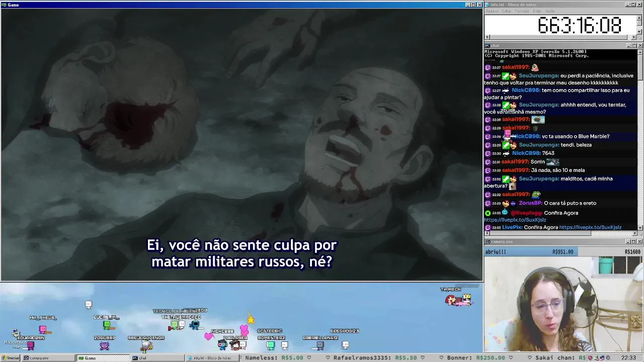Click the webcam video feed
Viewport: 644px width, 362px height.
[x=563, y=304]
